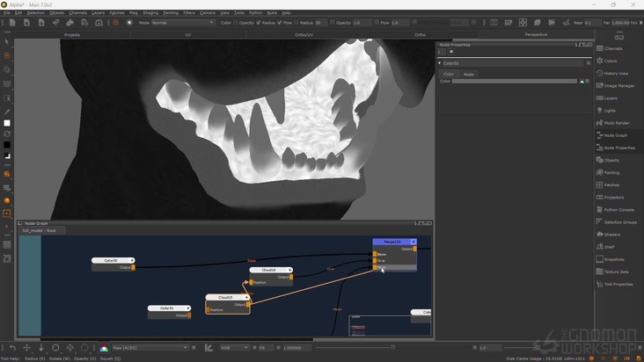Toggle the checkbox before Radius 30

pyautogui.click(x=296, y=23)
